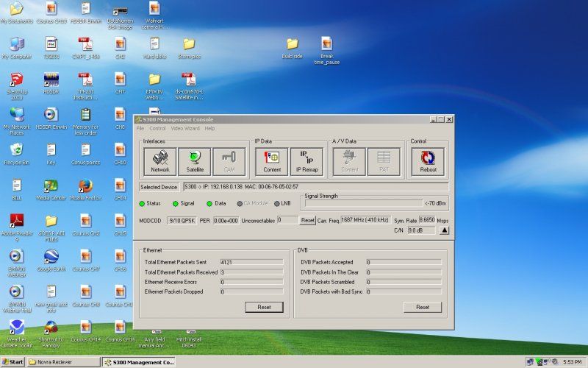Select the Counus points text file
588x368 pixels.
click(85, 155)
